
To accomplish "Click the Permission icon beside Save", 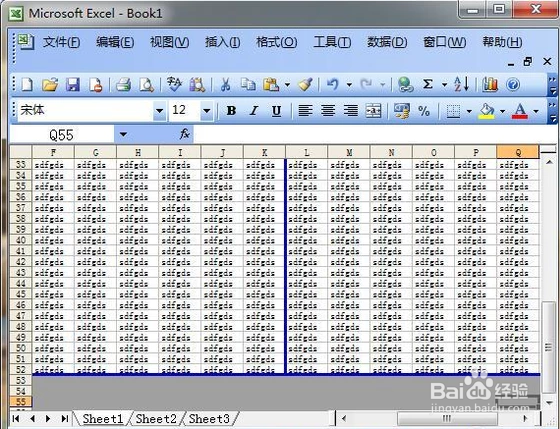I will coord(96,85).
